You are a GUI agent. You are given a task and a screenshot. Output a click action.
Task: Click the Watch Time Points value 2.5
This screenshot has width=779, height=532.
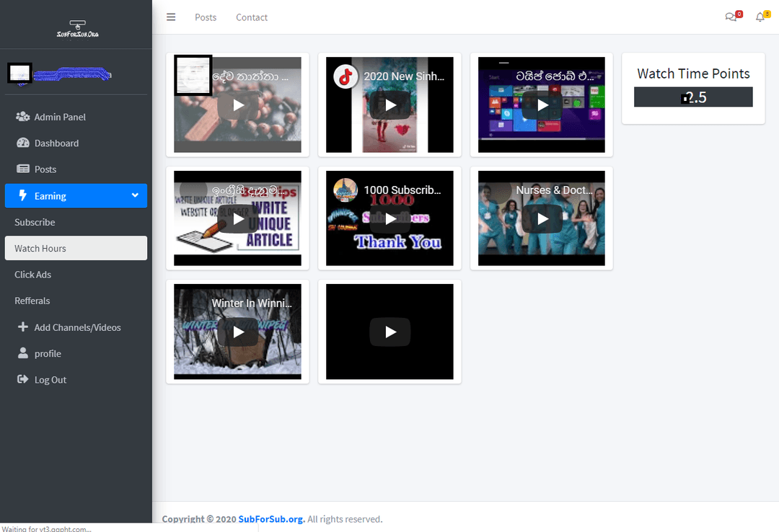coord(693,97)
